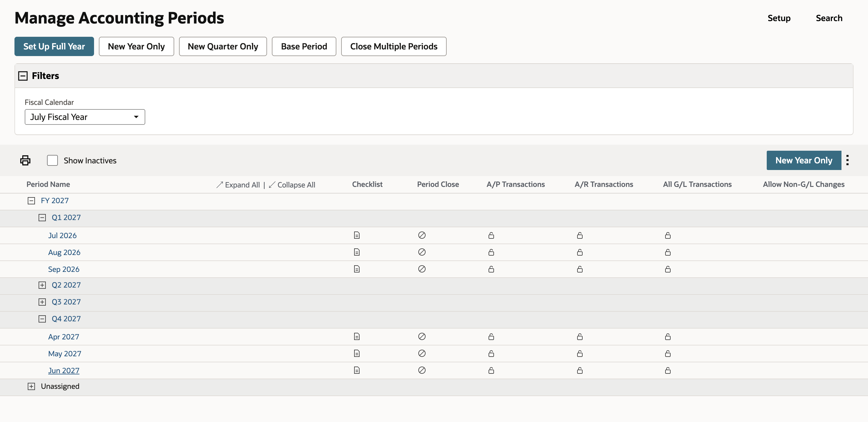Click New Year Only beside Set Up Full Year
Screen dimensions: 868x422
point(137,46)
